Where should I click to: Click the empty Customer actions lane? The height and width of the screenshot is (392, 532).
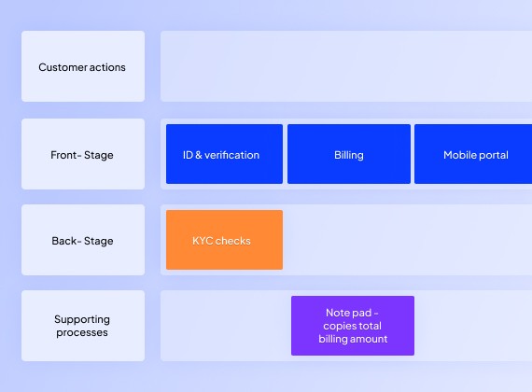click(346, 66)
